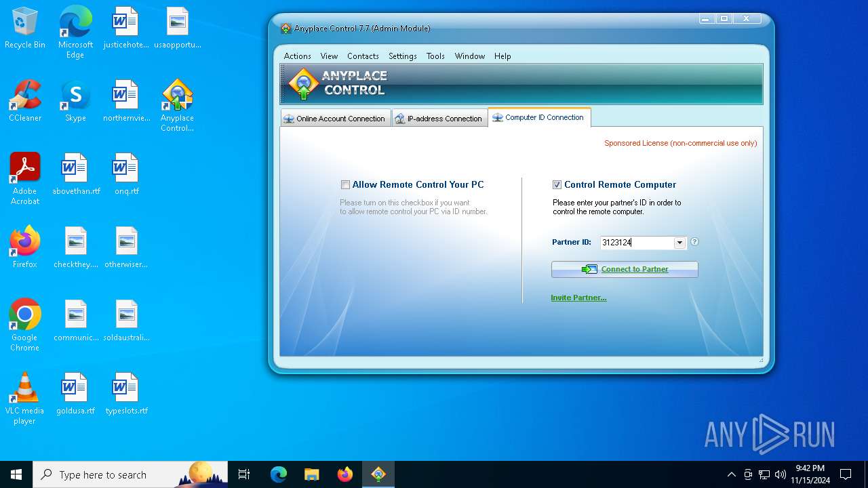Image resolution: width=868 pixels, height=488 pixels.
Task: Select goldusa.rtf file icon
Action: point(75,394)
